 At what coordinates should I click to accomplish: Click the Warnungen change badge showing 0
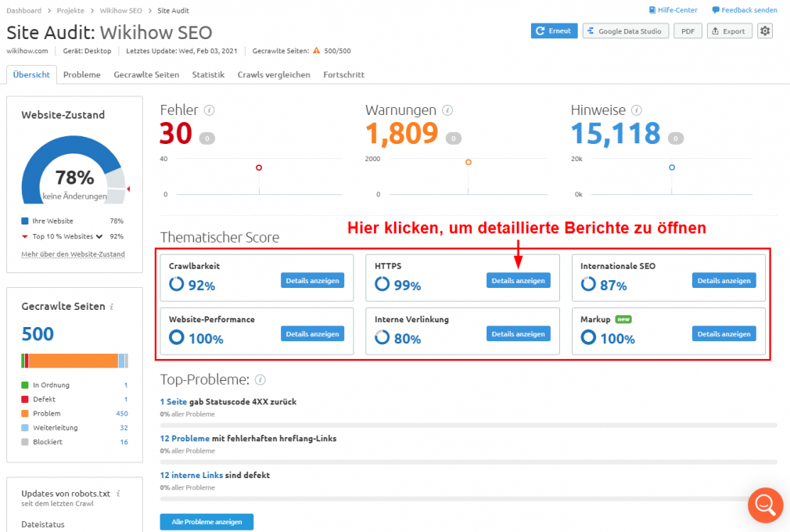454,138
